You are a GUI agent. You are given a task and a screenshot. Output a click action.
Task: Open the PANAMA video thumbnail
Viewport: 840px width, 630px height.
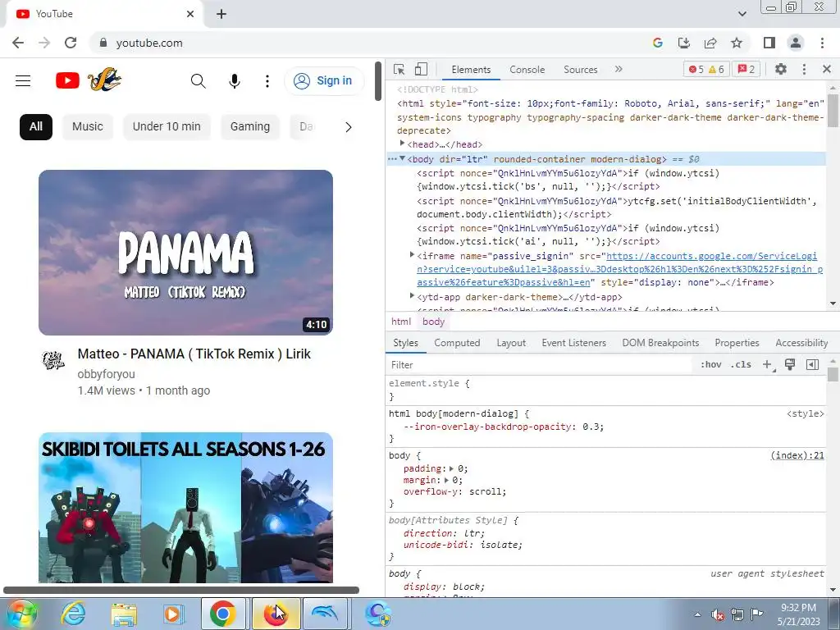click(x=186, y=253)
